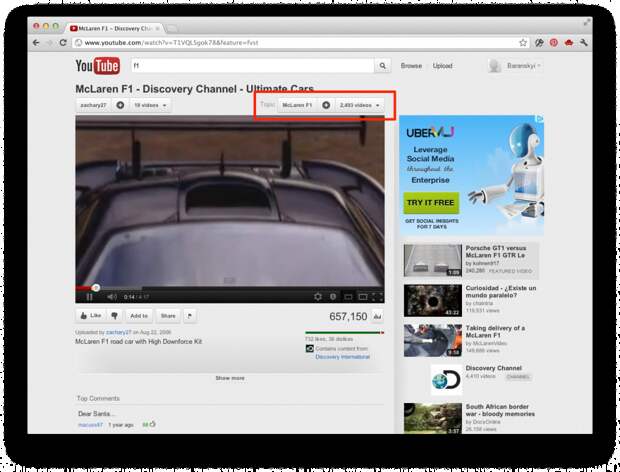The height and width of the screenshot is (472, 620).
Task: Flag the video as inappropriate
Action: (190, 315)
